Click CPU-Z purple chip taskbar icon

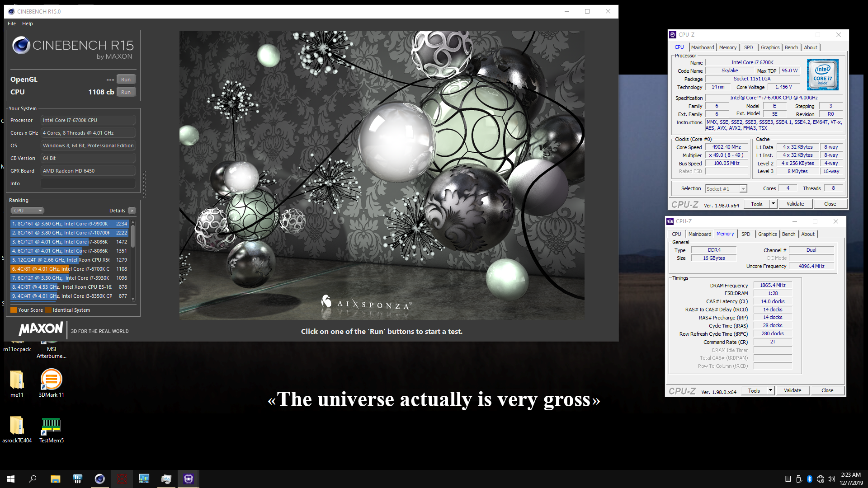tap(189, 479)
